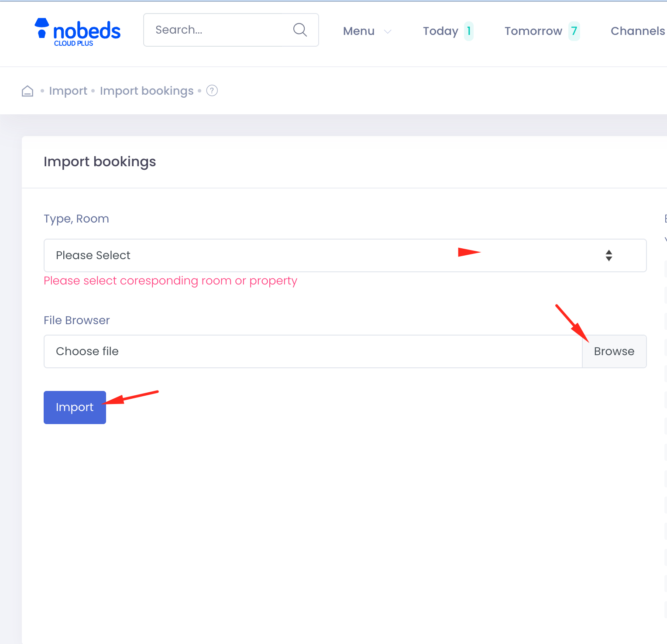The width and height of the screenshot is (667, 644).
Task: Click the Today count badge
Action: point(469,31)
